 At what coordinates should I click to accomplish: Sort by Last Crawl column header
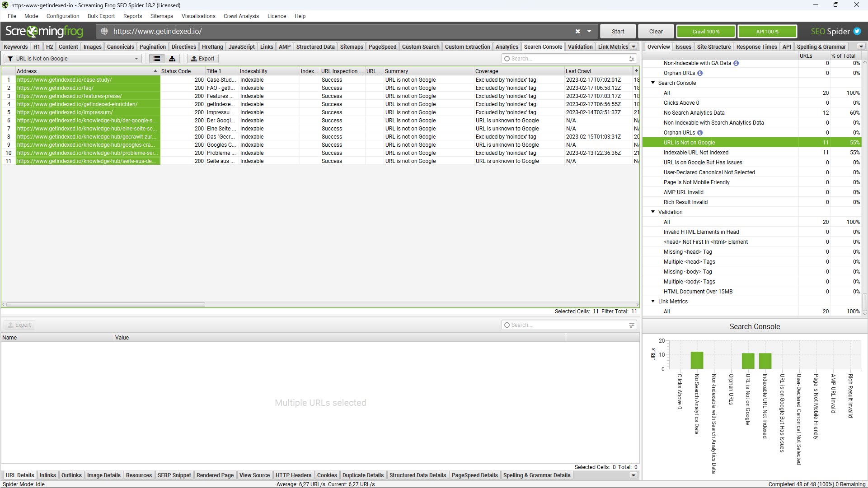[598, 71]
